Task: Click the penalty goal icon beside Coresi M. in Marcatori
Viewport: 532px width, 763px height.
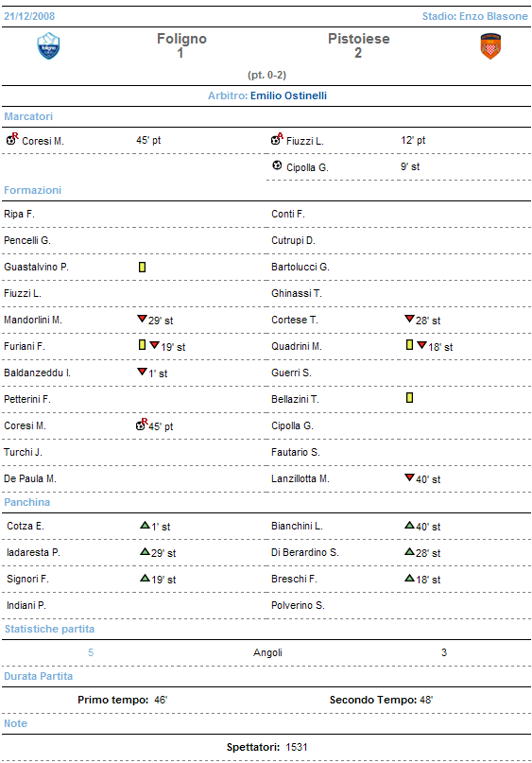Action: [12, 139]
